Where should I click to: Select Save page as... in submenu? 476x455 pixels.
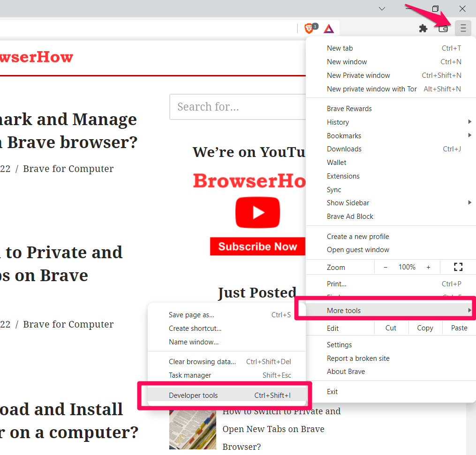pos(227,315)
